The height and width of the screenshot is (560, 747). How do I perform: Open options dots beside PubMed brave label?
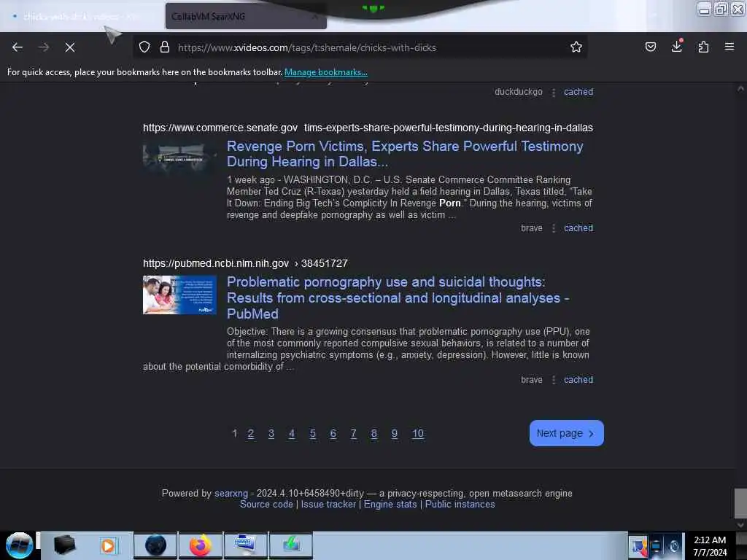tap(553, 379)
